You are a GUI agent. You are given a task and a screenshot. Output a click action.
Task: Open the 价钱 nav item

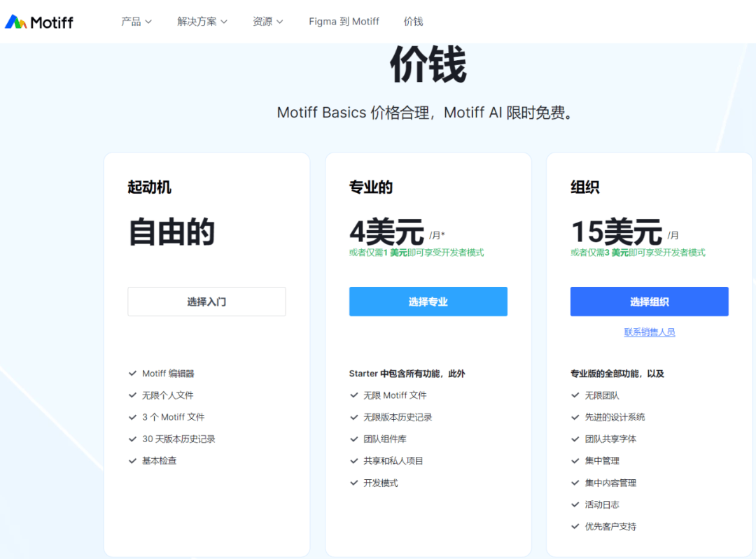(413, 22)
